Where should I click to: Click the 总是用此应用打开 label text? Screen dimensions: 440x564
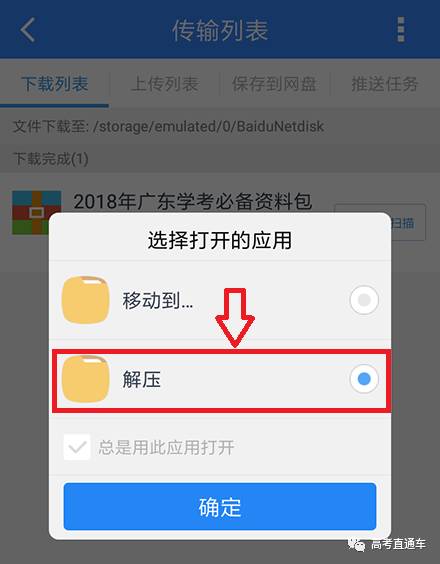[167, 447]
